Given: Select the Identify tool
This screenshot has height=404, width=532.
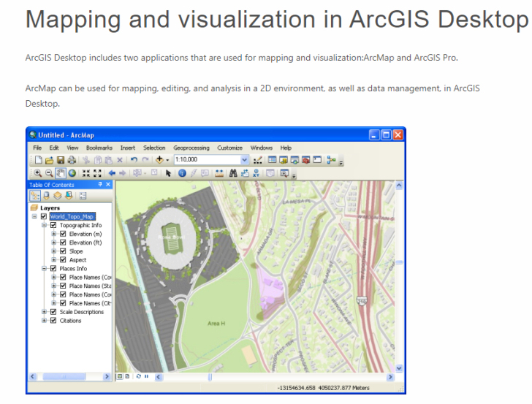Looking at the screenshot, I should coord(182,173).
